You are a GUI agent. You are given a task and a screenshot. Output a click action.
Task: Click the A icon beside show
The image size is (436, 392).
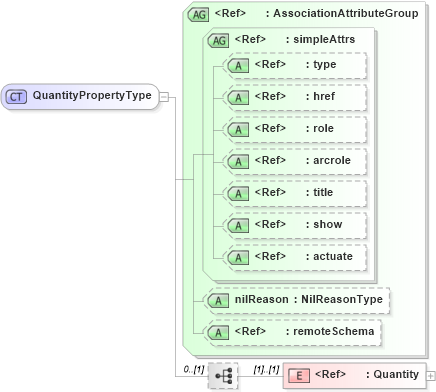coord(238,225)
